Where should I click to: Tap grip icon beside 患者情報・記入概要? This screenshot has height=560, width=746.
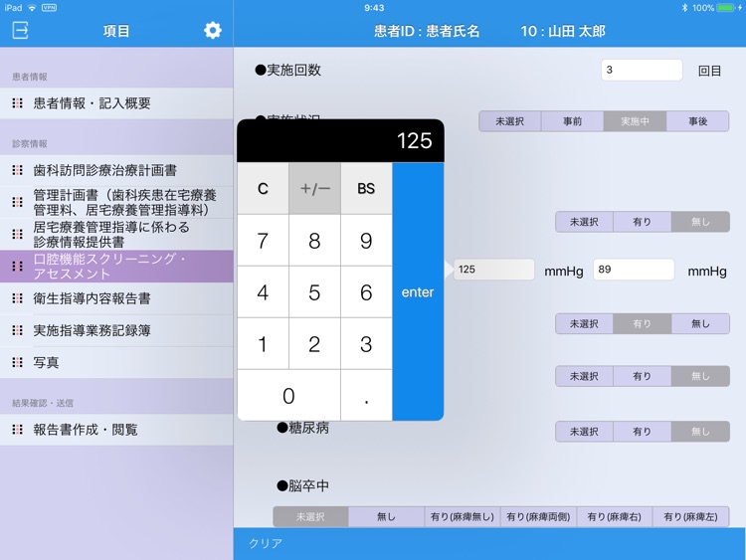[x=18, y=103]
